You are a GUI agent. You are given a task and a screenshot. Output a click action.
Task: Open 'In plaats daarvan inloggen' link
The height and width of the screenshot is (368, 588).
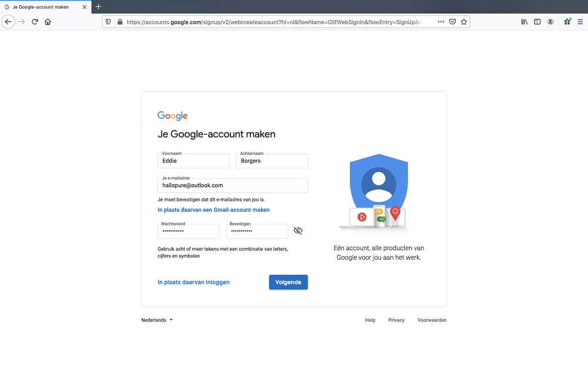pos(193,282)
